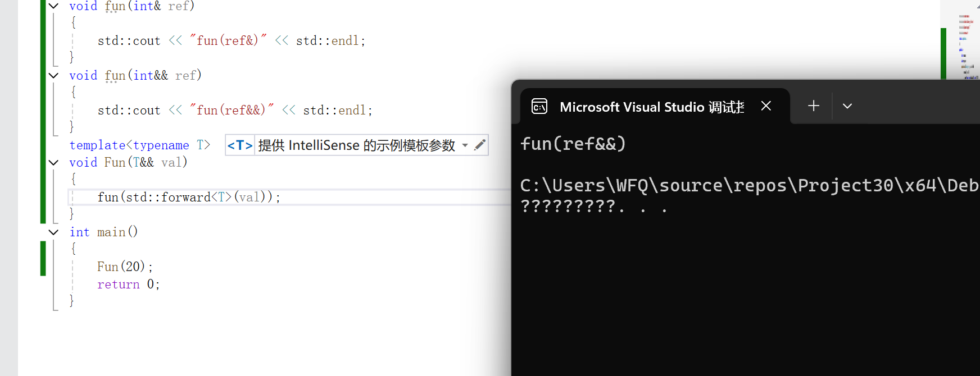Viewport: 980px width, 376px height.
Task: Click 'void fun(int&& ref)' signature text
Action: click(x=135, y=75)
